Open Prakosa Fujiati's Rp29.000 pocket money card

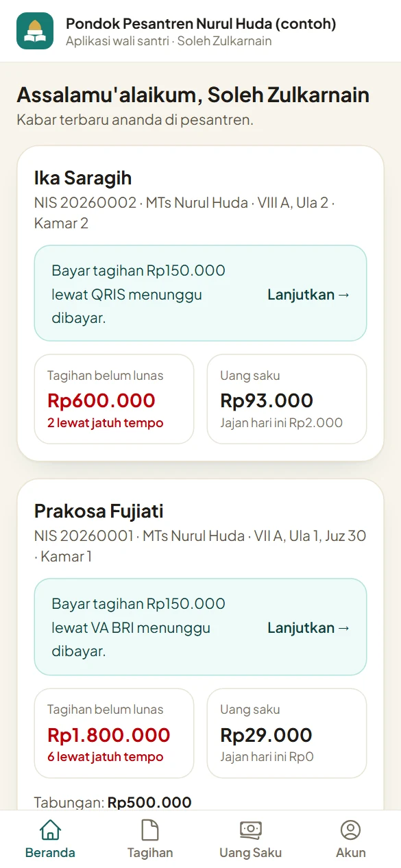point(287,733)
